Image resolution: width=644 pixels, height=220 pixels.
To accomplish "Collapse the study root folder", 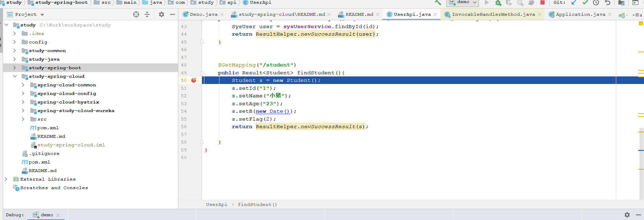I will pos(6,25).
